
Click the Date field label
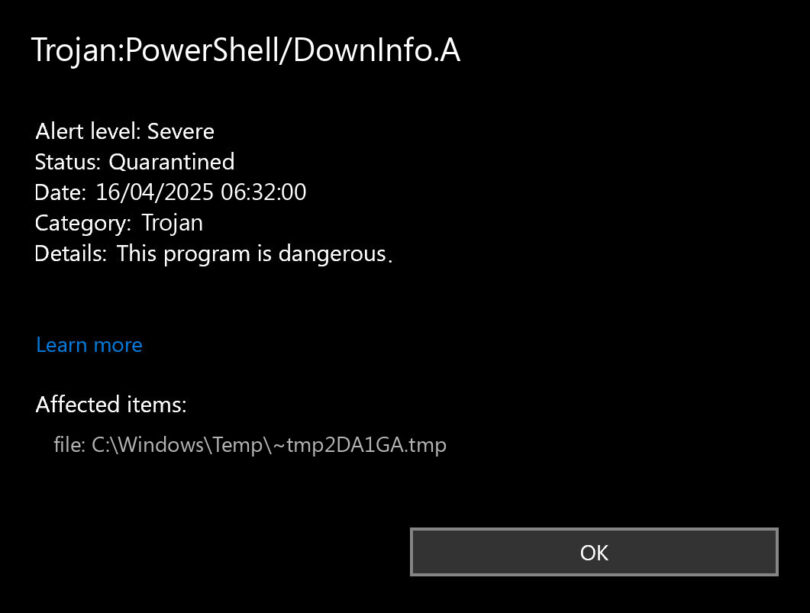coord(61,192)
